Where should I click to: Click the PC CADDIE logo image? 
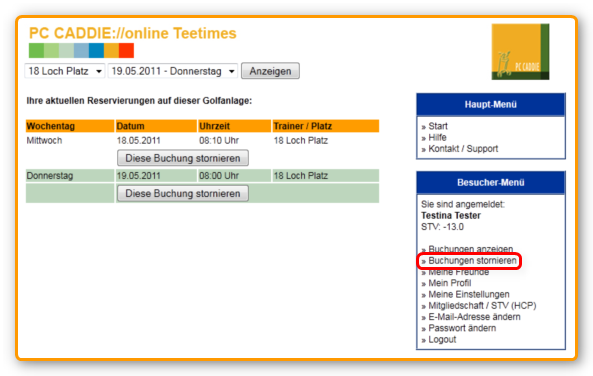point(520,52)
